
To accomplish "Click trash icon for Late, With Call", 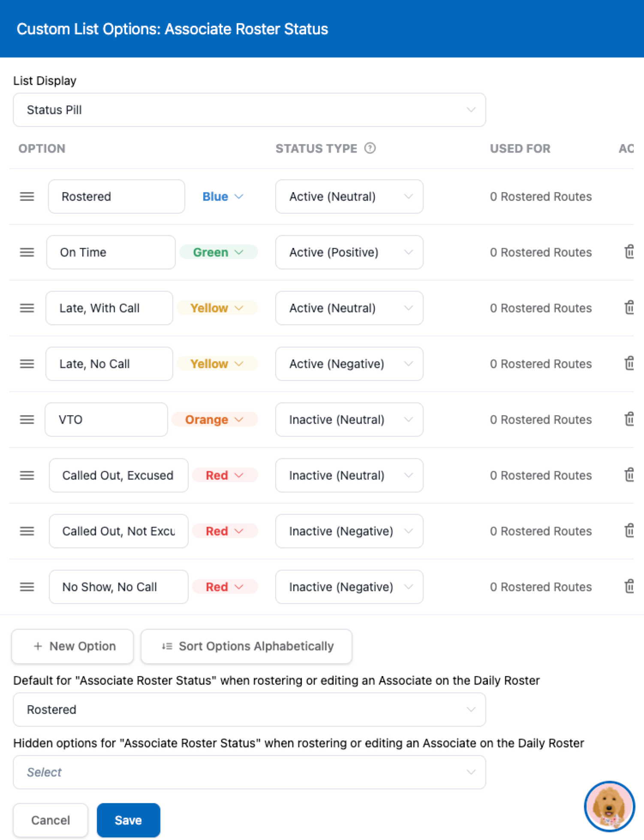I will coord(629,308).
